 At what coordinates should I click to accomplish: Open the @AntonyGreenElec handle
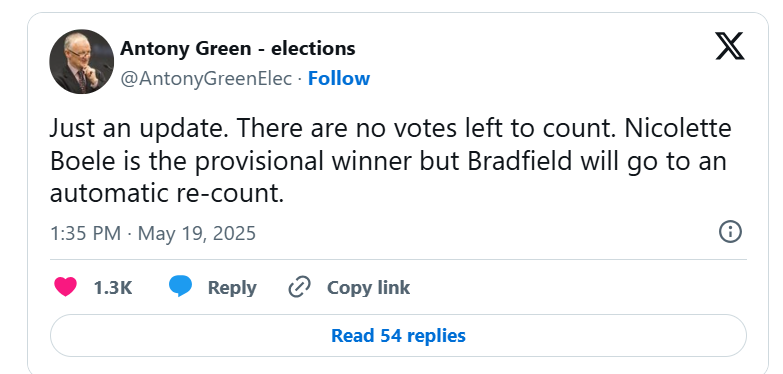click(x=206, y=78)
